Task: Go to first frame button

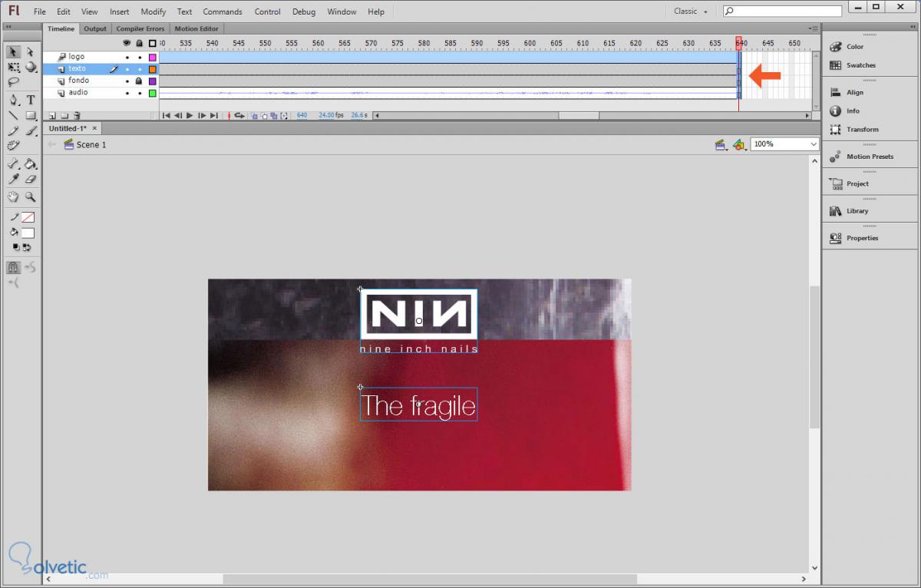Action: pyautogui.click(x=166, y=116)
